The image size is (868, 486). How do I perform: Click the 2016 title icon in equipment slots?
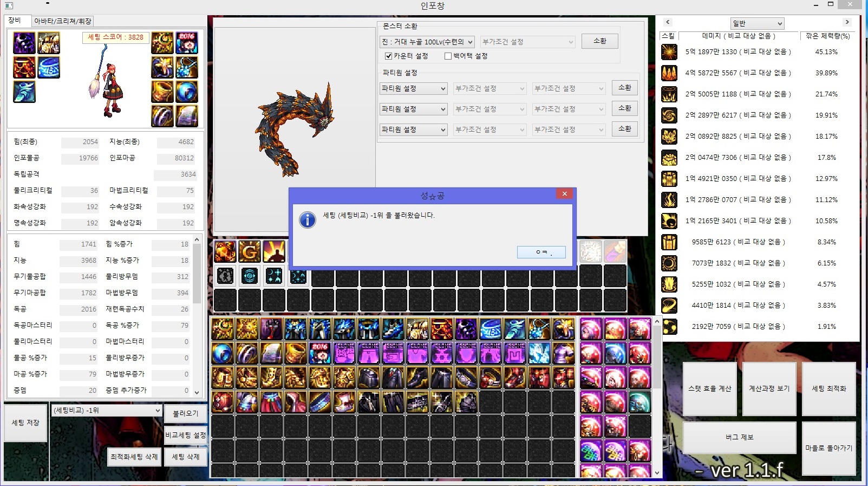187,43
